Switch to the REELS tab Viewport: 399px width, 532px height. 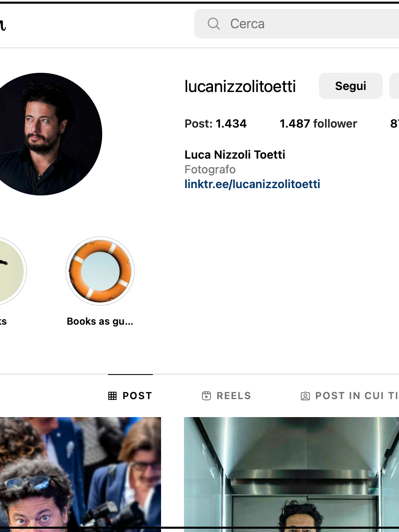[x=226, y=396]
